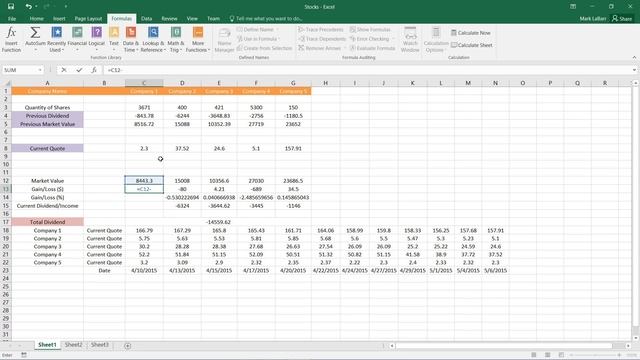
Task: Add a new sheet with plus icon
Action: [x=127, y=346]
